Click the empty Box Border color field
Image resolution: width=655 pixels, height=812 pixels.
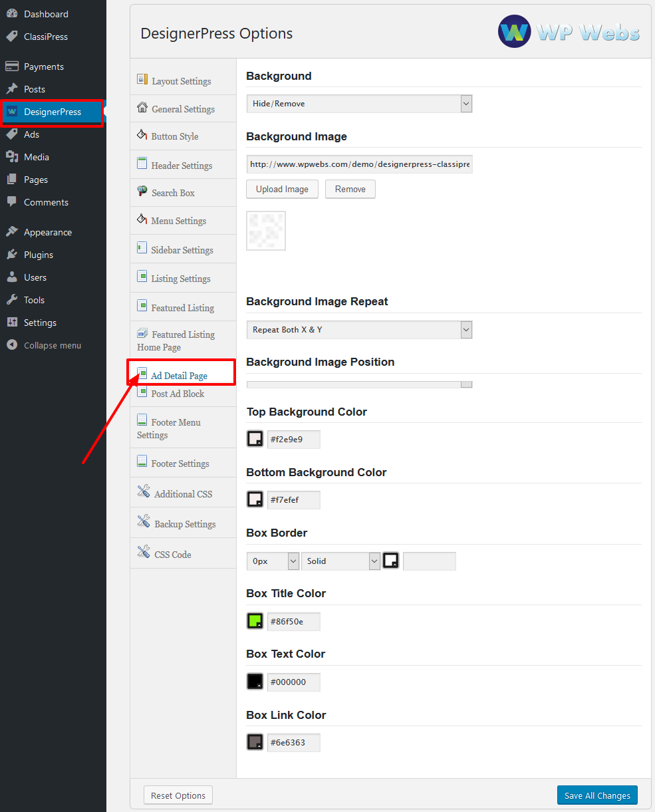430,561
